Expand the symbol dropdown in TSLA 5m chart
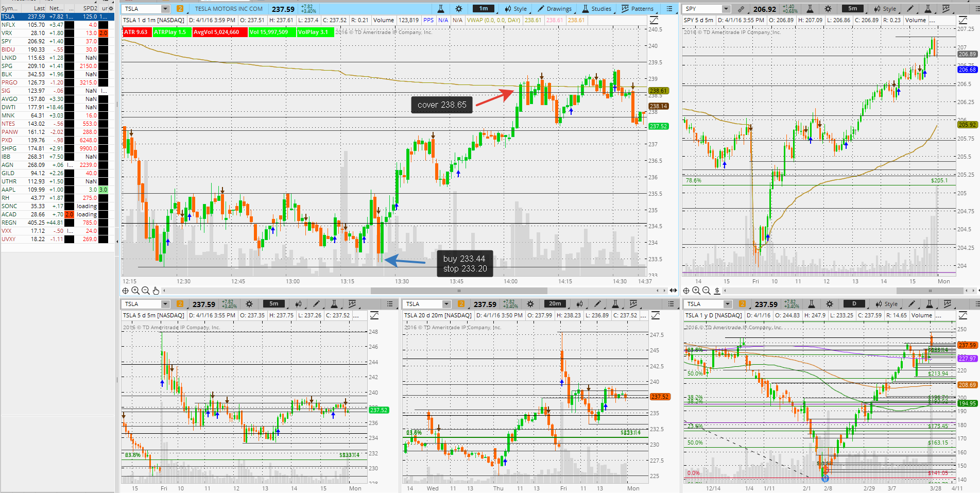Image resolution: width=980 pixels, height=493 pixels. (x=165, y=304)
